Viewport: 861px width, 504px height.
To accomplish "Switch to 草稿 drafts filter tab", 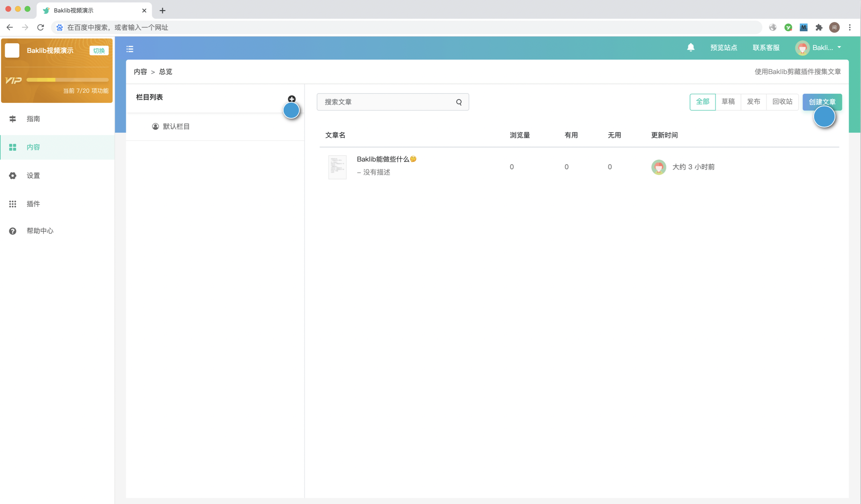I will pos(728,102).
